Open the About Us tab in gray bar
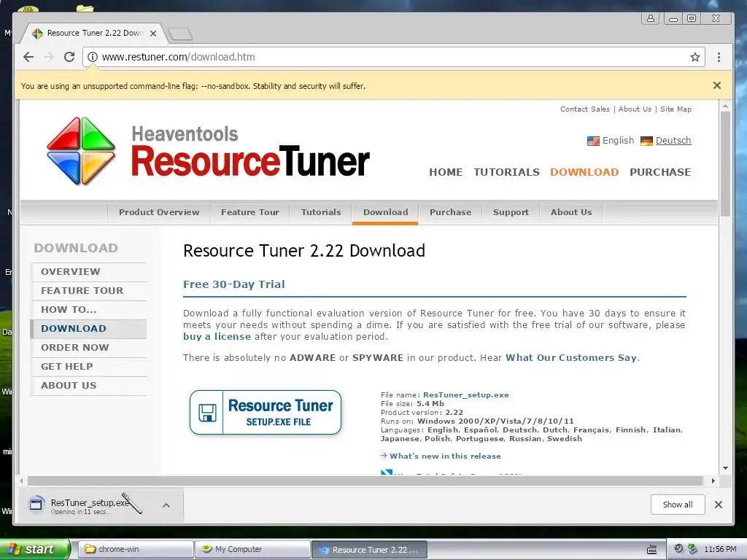This screenshot has width=747, height=560. click(571, 212)
